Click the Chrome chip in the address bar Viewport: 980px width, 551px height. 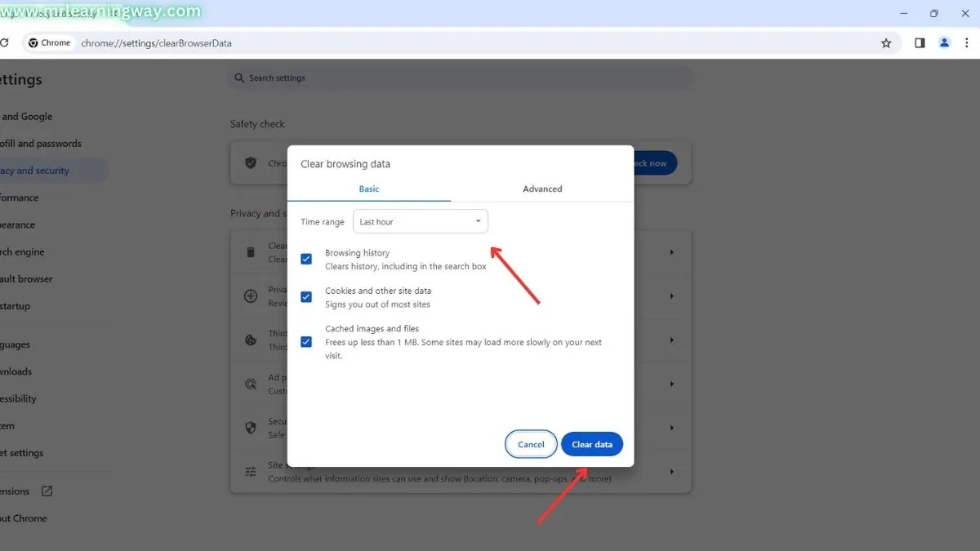pyautogui.click(x=50, y=43)
